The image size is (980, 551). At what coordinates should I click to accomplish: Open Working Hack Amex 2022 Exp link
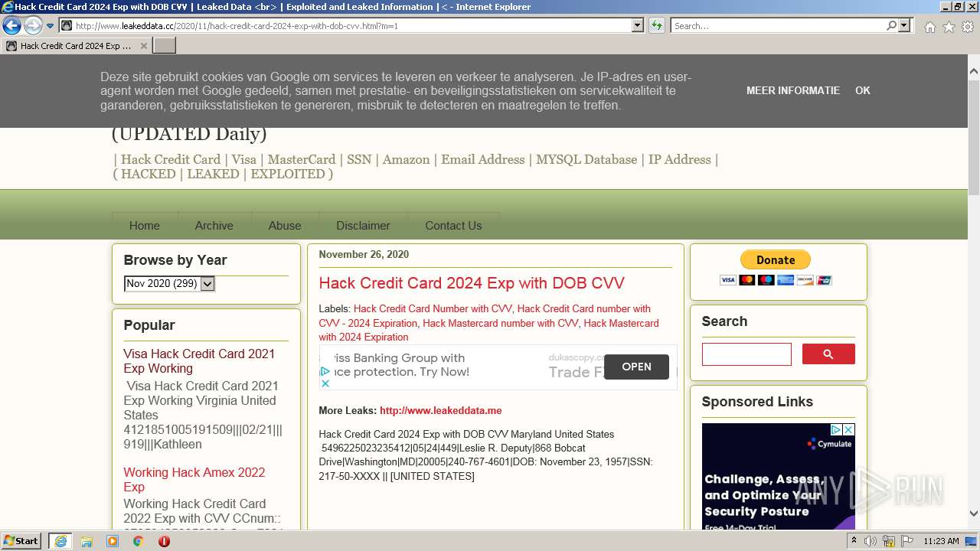pos(194,480)
